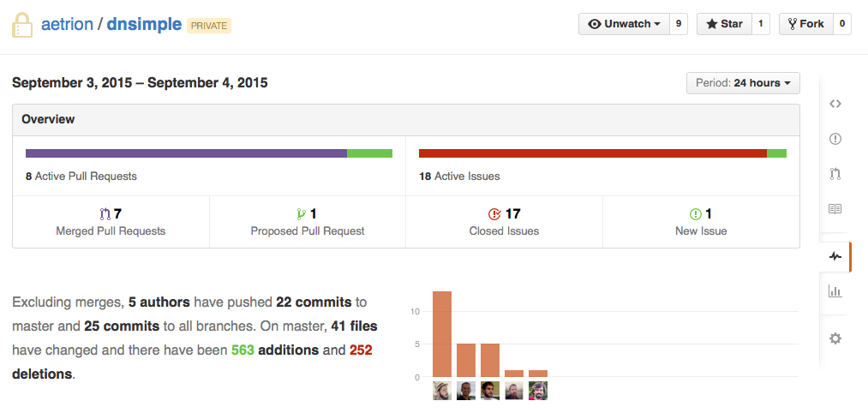Click the first contributor avatar thumbnail
The height and width of the screenshot is (413, 868).
pyautogui.click(x=442, y=391)
